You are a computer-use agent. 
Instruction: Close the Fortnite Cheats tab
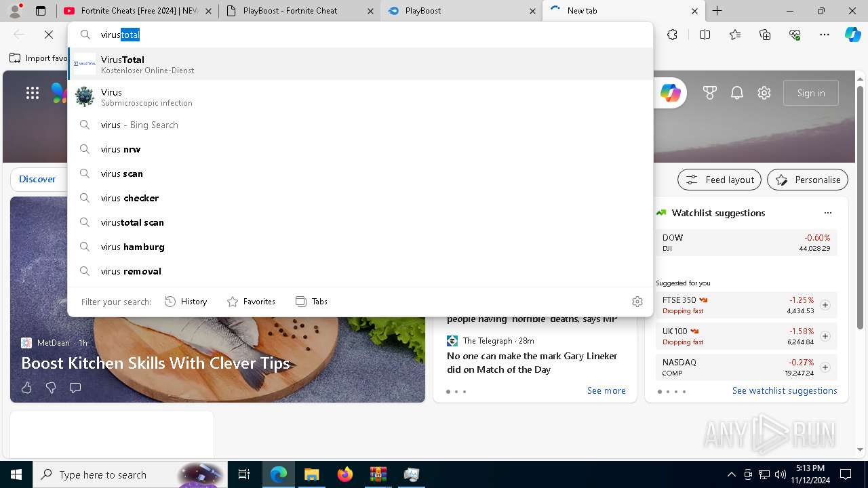click(208, 11)
